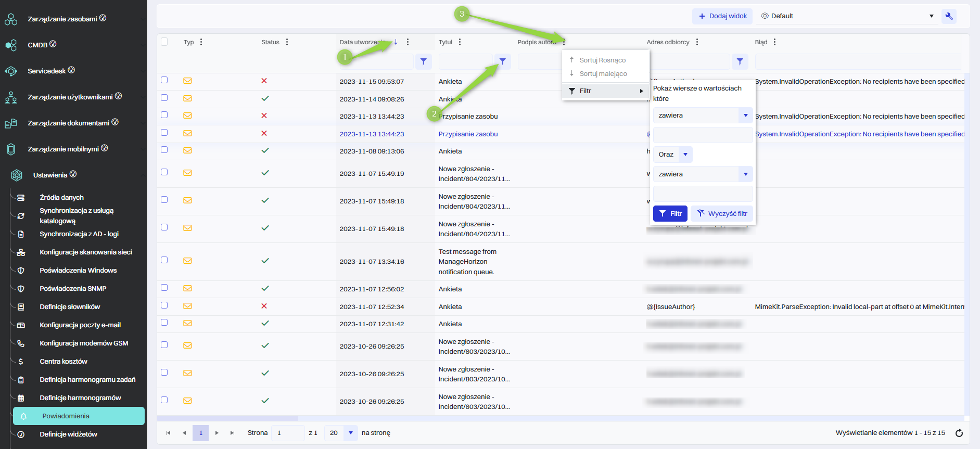
Task: Click filter funnel icon for Tytuł column
Action: click(x=502, y=61)
